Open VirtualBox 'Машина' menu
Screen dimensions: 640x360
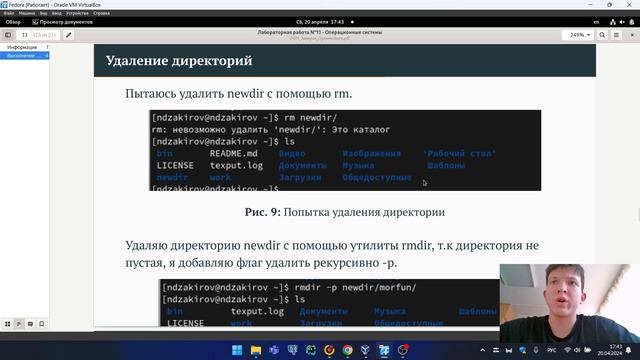(27, 13)
